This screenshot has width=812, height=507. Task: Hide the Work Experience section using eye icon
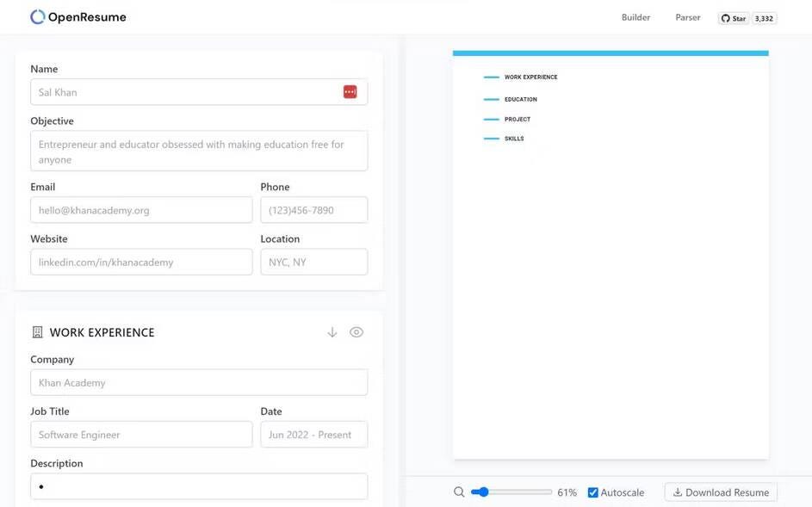(x=356, y=332)
